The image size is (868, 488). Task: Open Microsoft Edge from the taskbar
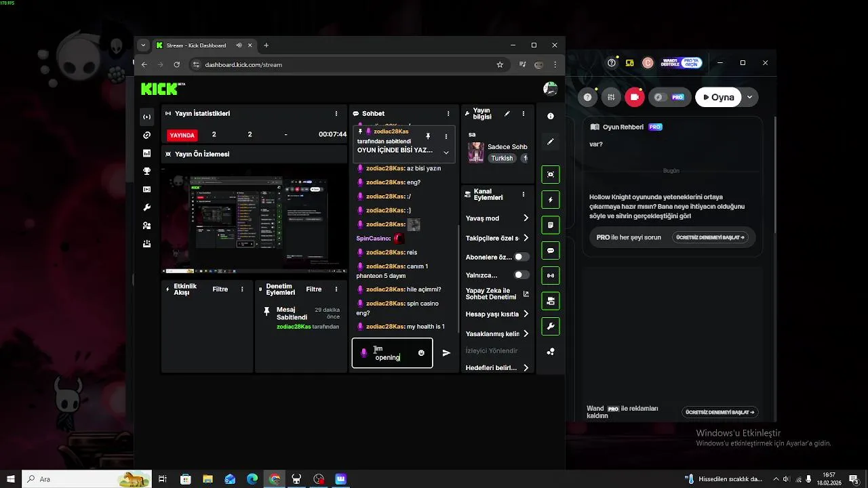[x=252, y=479]
